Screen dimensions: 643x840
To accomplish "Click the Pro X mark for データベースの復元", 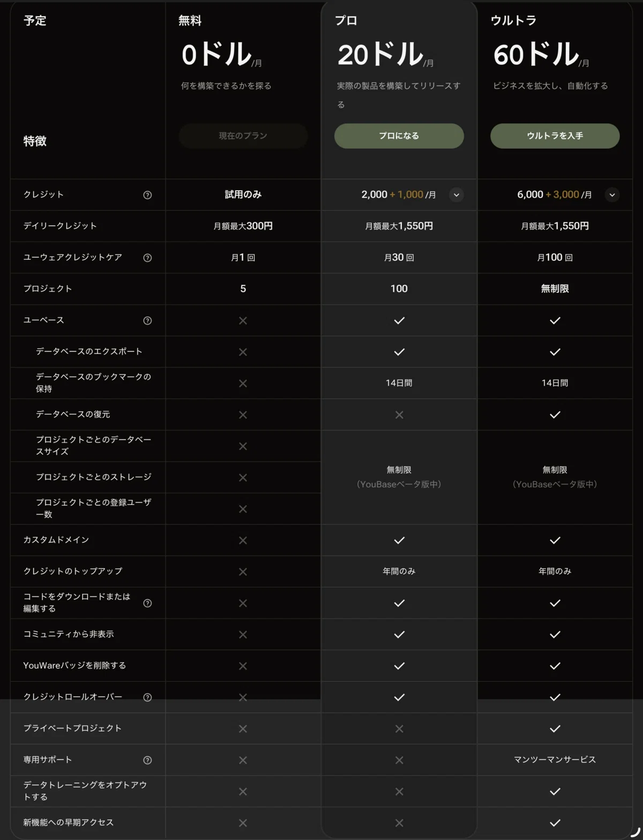I will (x=399, y=415).
